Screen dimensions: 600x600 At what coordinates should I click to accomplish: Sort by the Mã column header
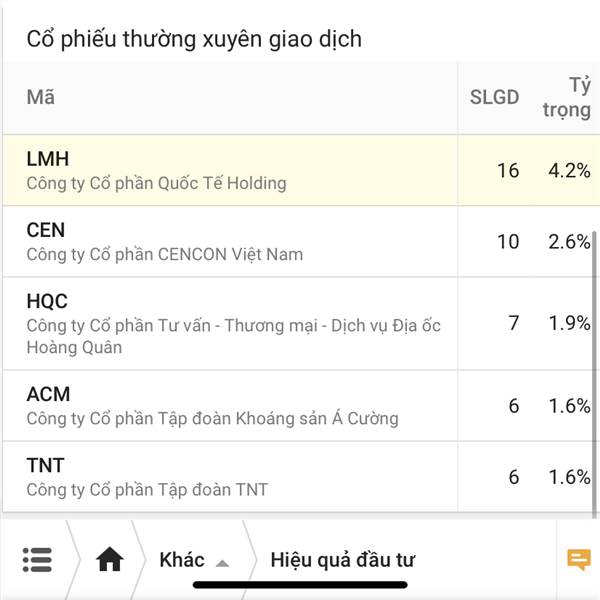click(x=41, y=97)
